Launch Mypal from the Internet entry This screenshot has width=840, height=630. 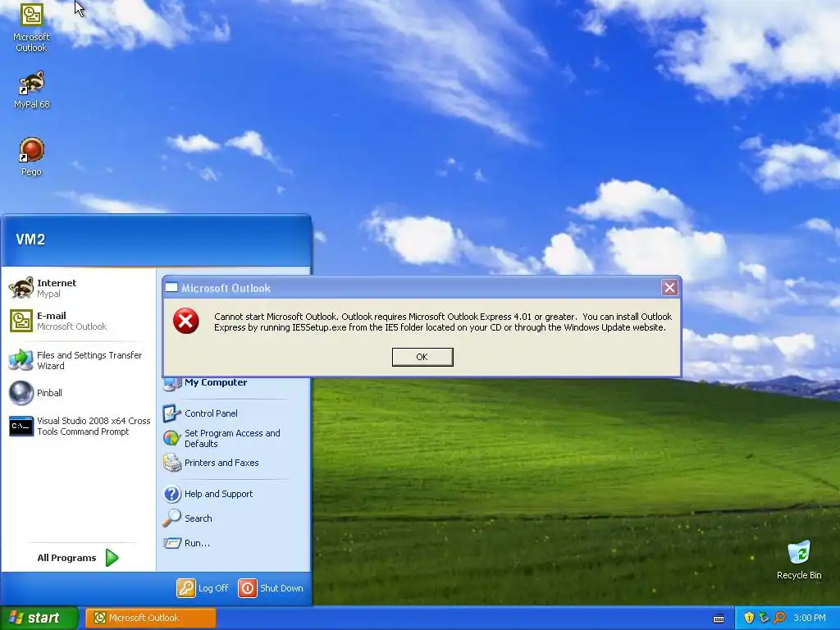tap(79, 288)
